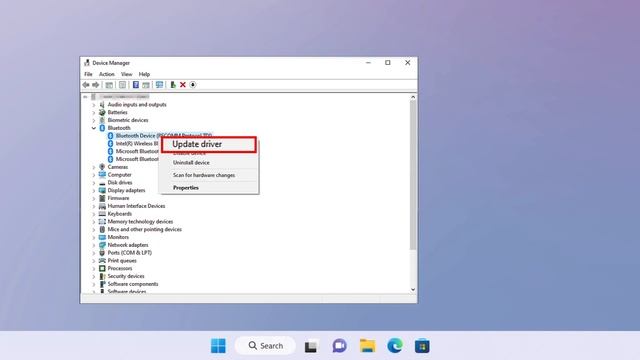Minimize the Device Manager window
The height and width of the screenshot is (360, 640).
pos(368,63)
